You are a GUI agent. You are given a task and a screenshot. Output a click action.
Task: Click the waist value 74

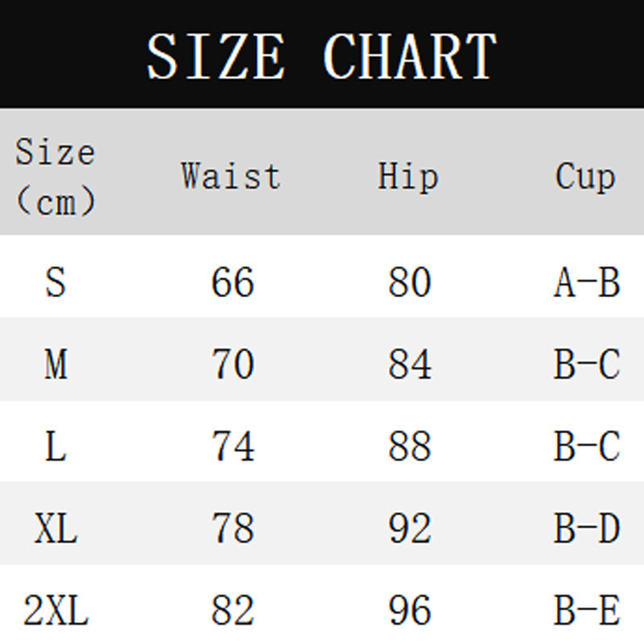pyautogui.click(x=233, y=447)
